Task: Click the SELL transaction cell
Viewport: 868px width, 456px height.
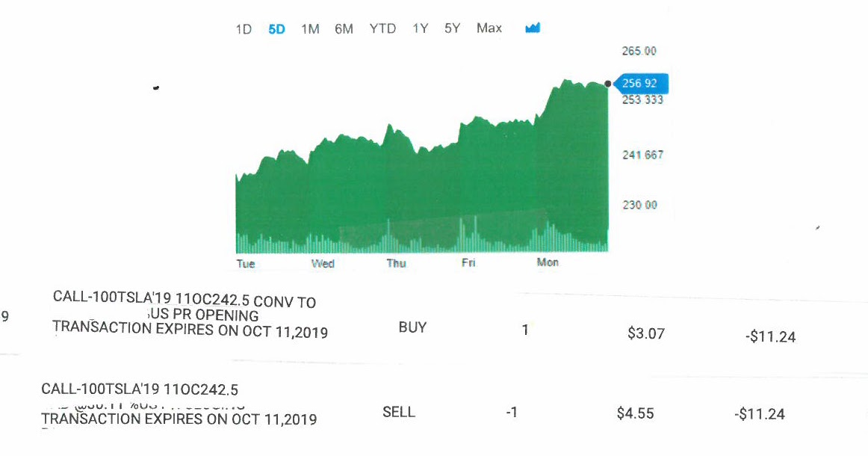Action: point(399,411)
